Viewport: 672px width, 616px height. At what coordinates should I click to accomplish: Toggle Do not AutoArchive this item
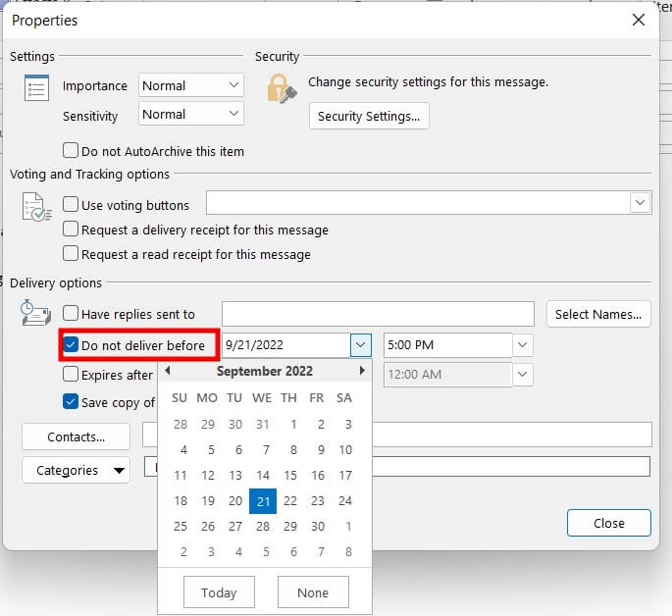71,151
